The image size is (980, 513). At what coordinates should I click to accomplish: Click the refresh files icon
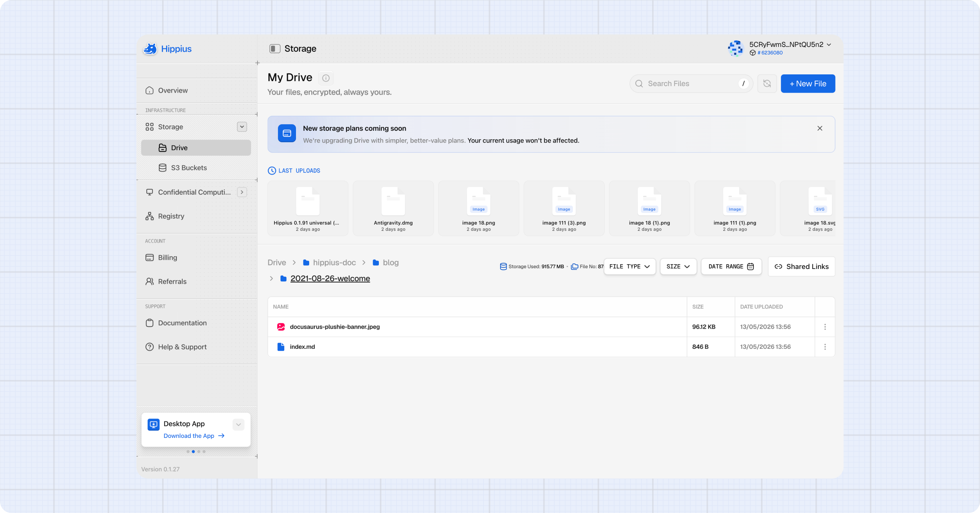click(x=767, y=84)
